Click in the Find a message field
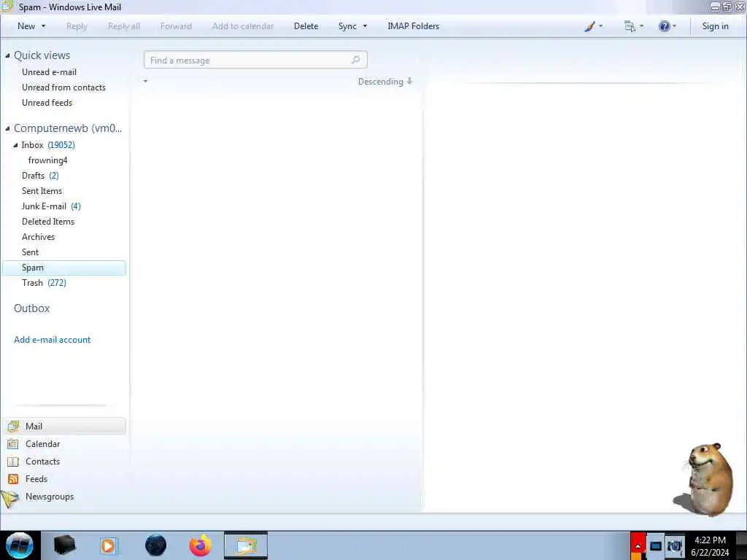The image size is (747, 560). coord(255,60)
